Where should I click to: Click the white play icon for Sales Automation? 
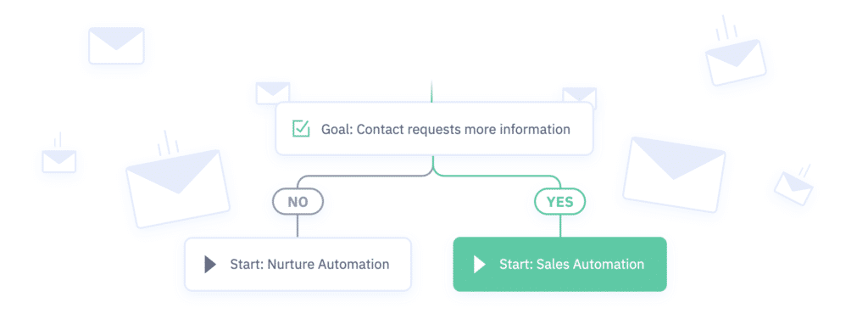point(480,264)
